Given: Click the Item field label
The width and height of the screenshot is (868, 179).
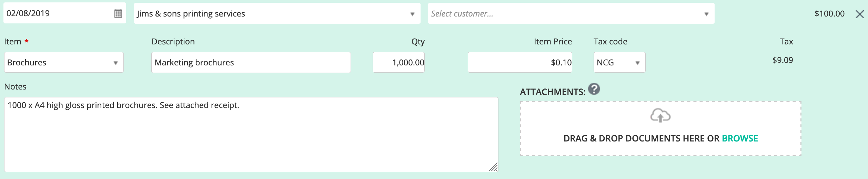Looking at the screenshot, I should click(13, 42).
